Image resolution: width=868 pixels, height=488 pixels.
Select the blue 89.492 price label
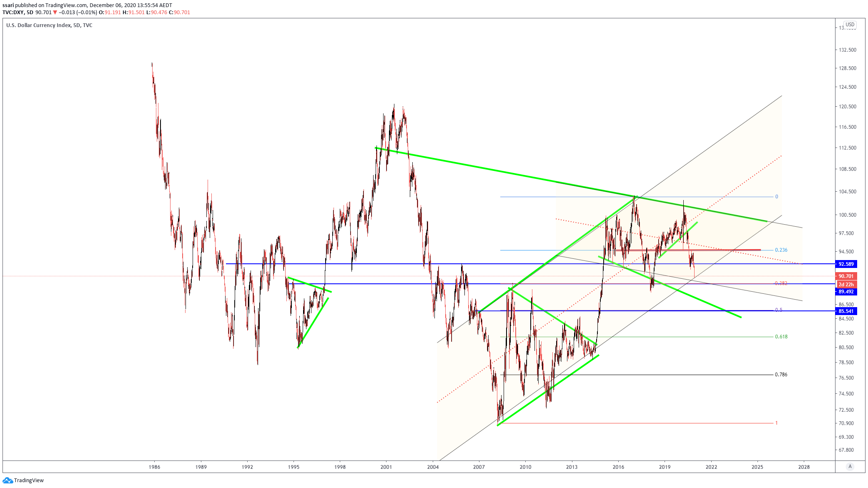846,292
